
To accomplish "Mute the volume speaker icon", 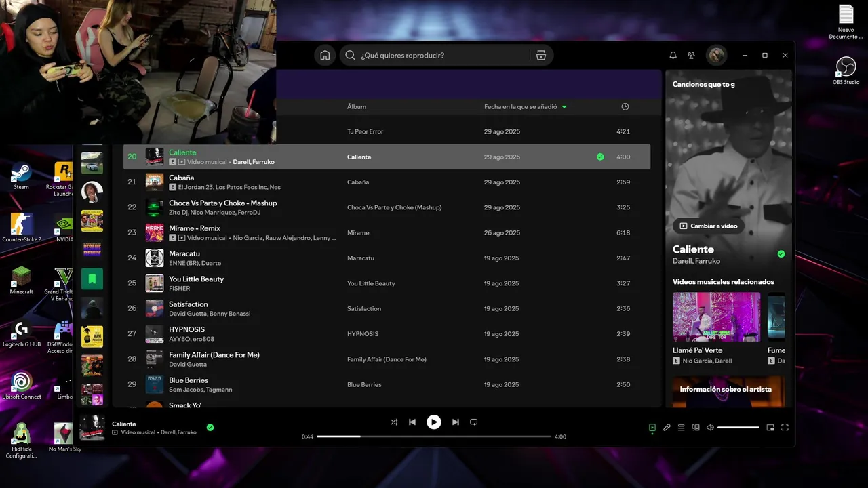I will point(710,428).
